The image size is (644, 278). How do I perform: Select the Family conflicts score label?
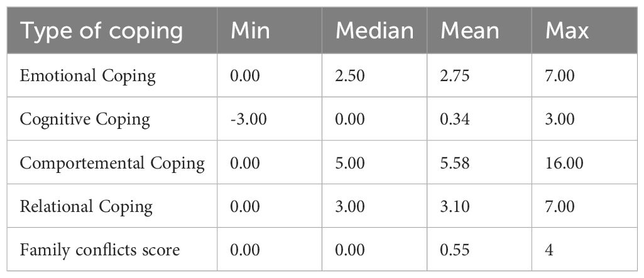coord(100,250)
